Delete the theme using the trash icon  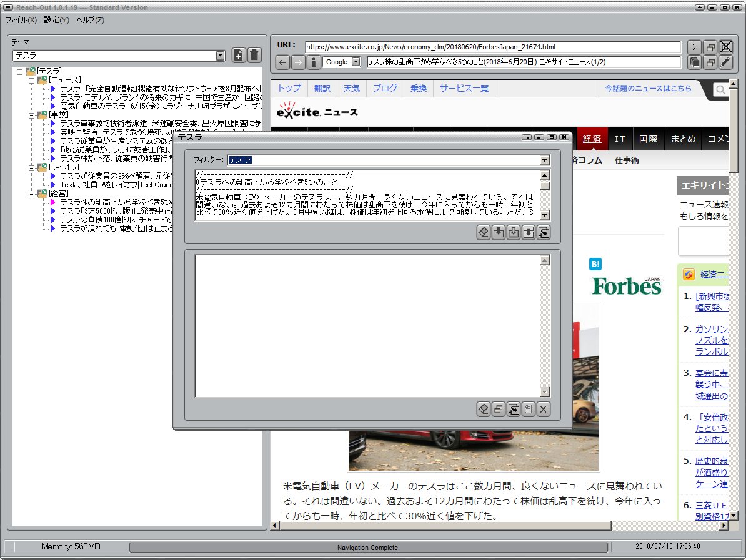coord(254,55)
